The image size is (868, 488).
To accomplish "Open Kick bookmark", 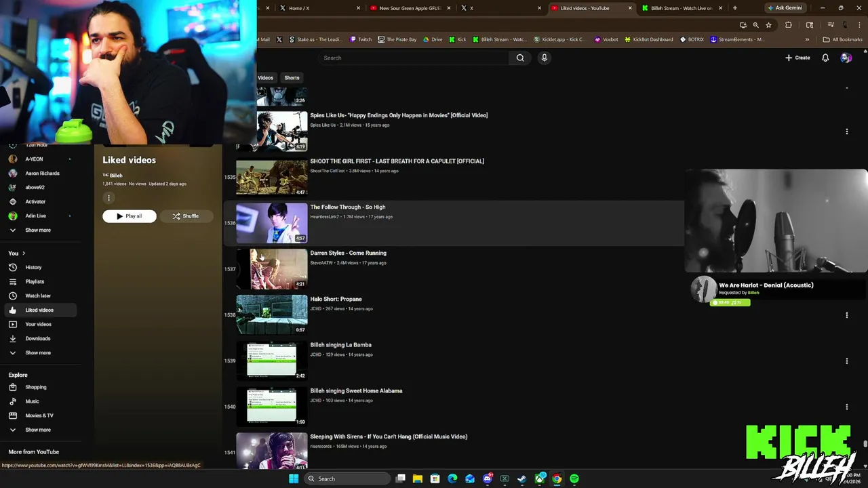I will tap(458, 39).
